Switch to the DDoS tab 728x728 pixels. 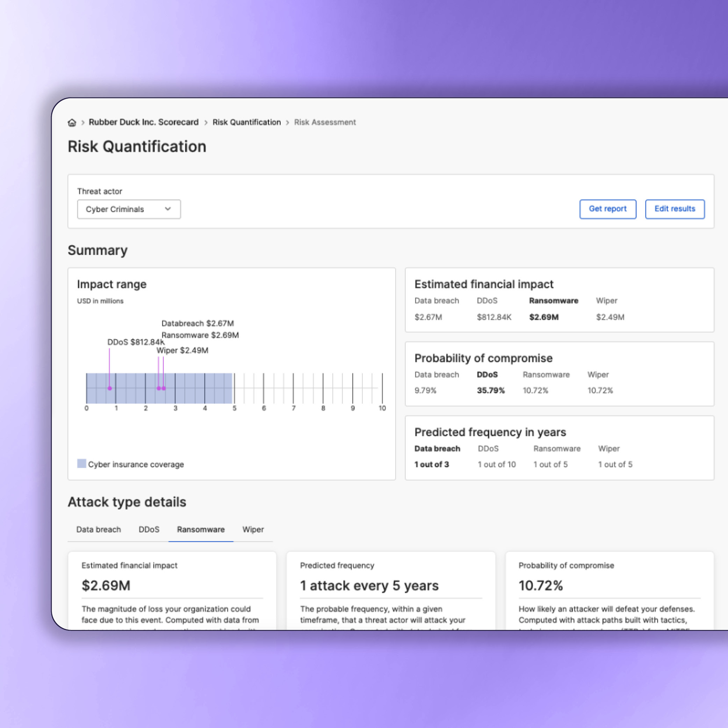[x=149, y=529]
